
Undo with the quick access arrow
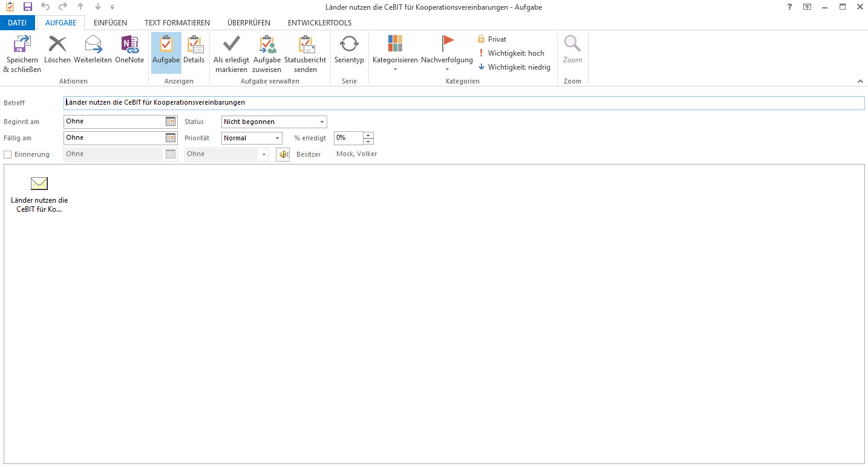(x=45, y=7)
